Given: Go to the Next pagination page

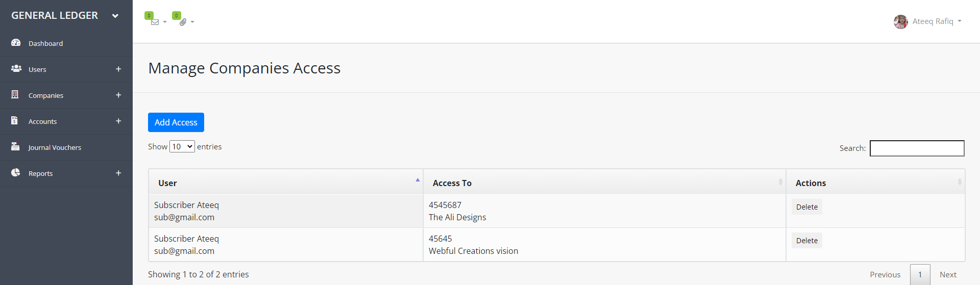Looking at the screenshot, I should click(948, 274).
